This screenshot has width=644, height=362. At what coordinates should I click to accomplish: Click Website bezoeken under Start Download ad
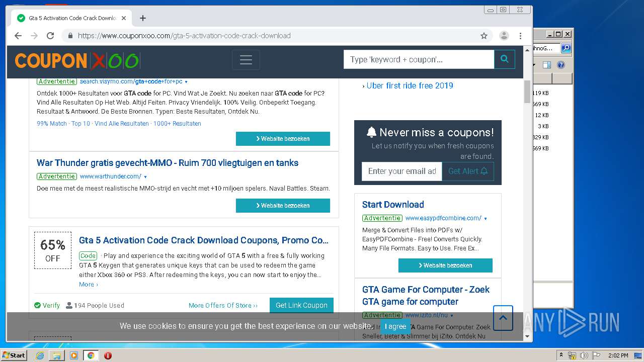click(x=445, y=265)
